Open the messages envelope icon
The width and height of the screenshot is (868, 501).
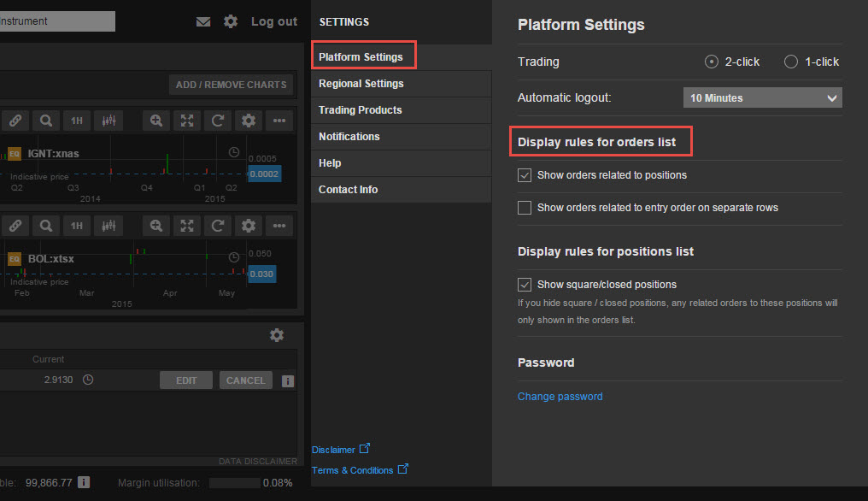coord(203,21)
